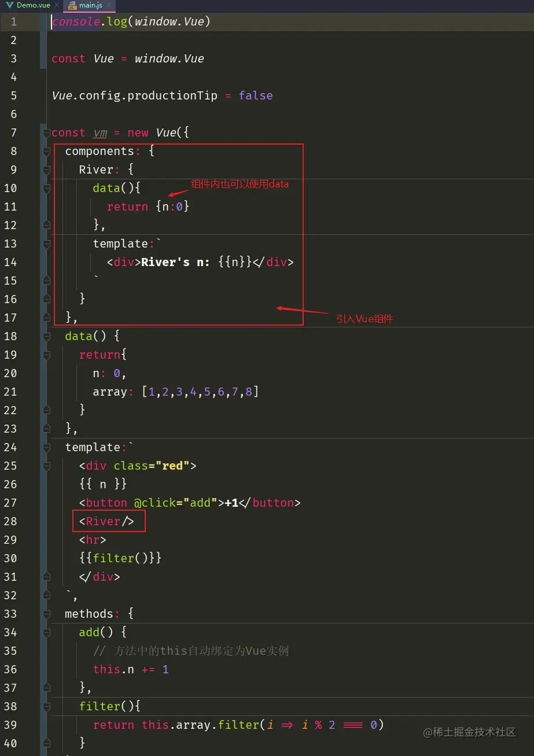Click the fold end marker on line 37
The image size is (534, 756).
[x=46, y=688]
